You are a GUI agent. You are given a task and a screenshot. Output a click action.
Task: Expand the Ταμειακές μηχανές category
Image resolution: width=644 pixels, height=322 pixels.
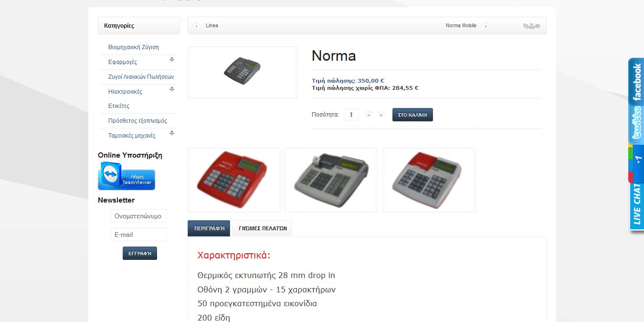click(172, 133)
